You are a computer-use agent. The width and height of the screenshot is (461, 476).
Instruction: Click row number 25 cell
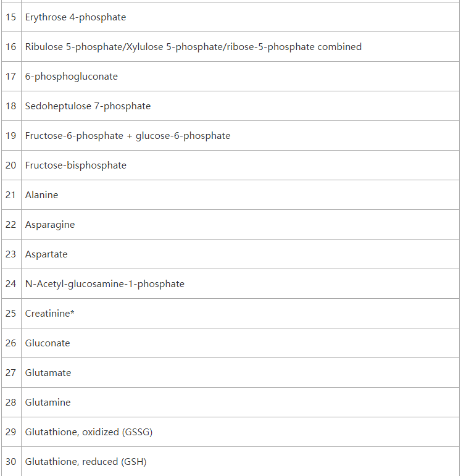coord(11,313)
